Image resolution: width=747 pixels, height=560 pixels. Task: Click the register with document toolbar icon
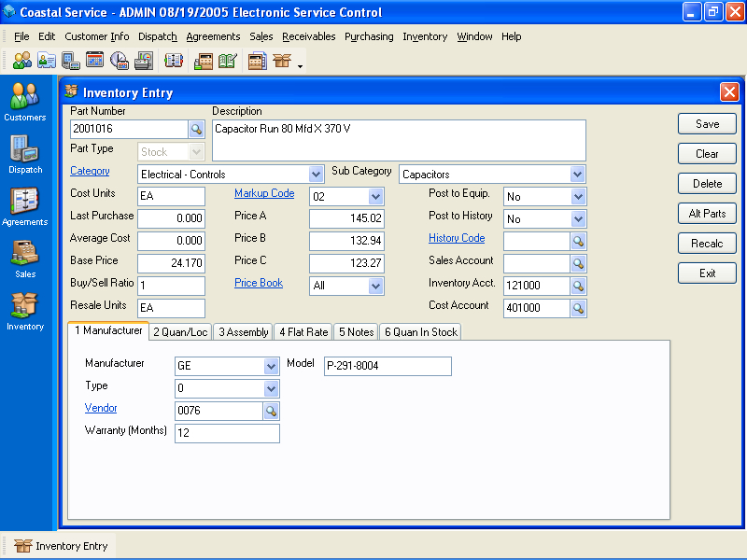(x=258, y=61)
